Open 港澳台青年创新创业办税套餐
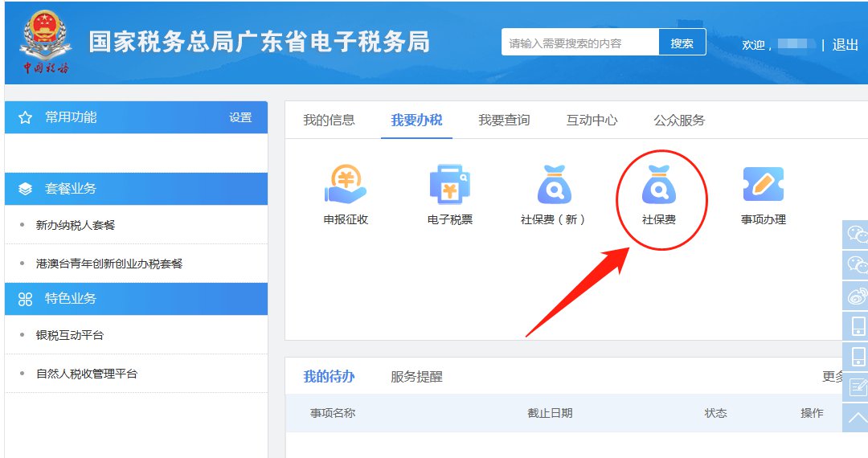The height and width of the screenshot is (458, 868). [109, 264]
